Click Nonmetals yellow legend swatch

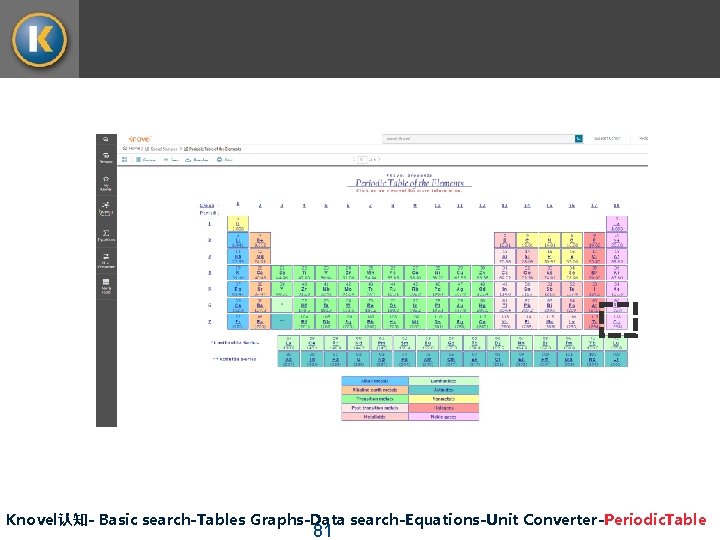[444, 399]
